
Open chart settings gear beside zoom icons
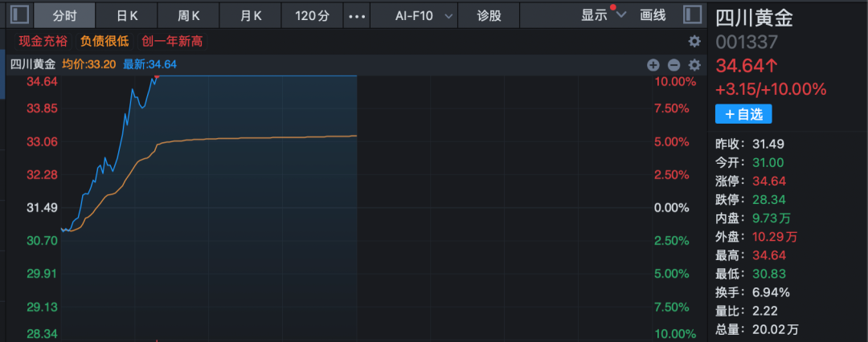[x=694, y=65]
